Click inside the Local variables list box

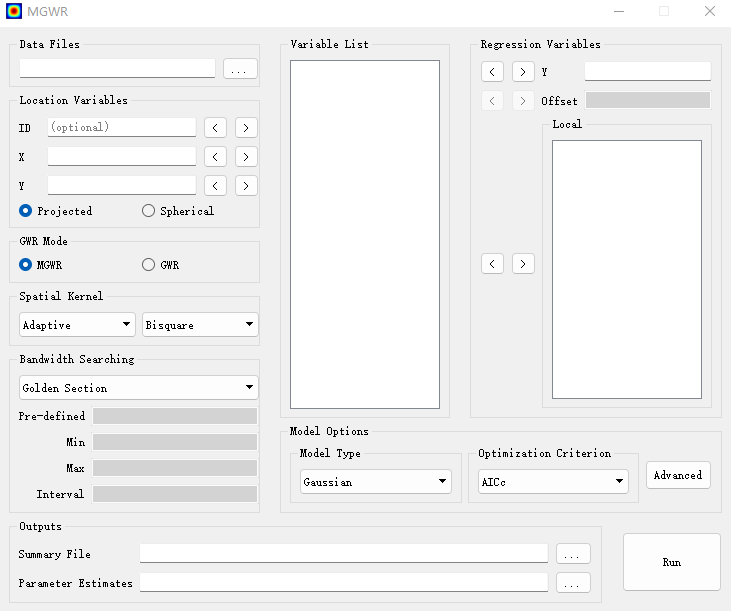627,269
